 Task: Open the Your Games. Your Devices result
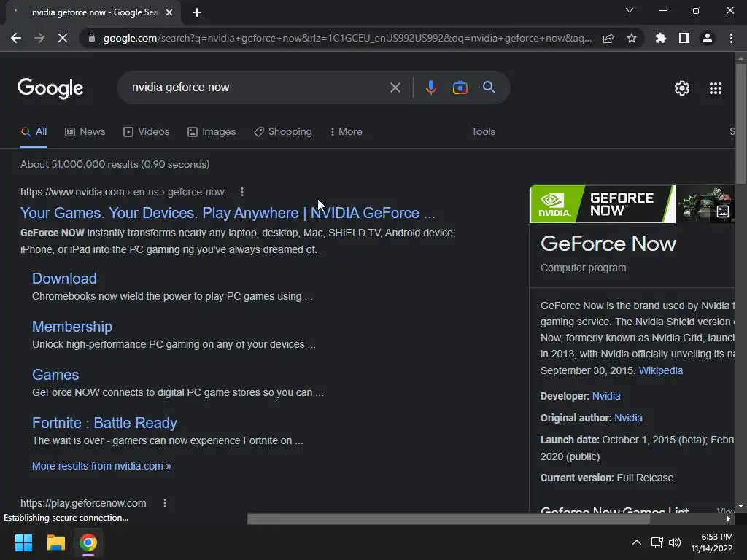point(228,213)
